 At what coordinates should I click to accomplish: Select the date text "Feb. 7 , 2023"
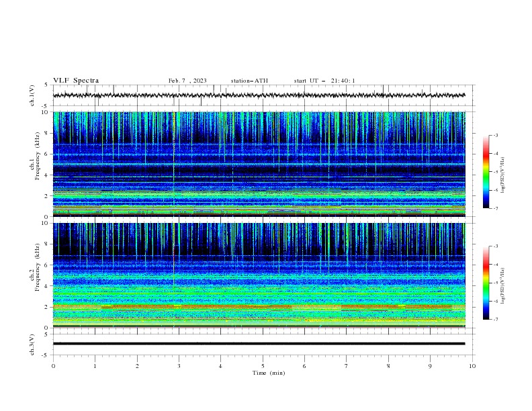coord(187,81)
